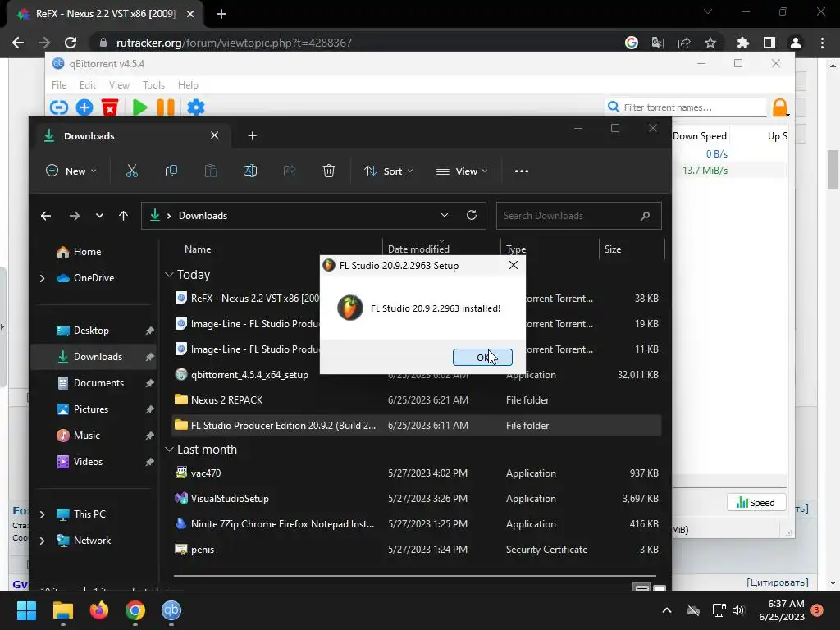Screen dimensions: 840x630
Task: Open Desktop in Explorer sidebar
Action: click(x=94, y=331)
